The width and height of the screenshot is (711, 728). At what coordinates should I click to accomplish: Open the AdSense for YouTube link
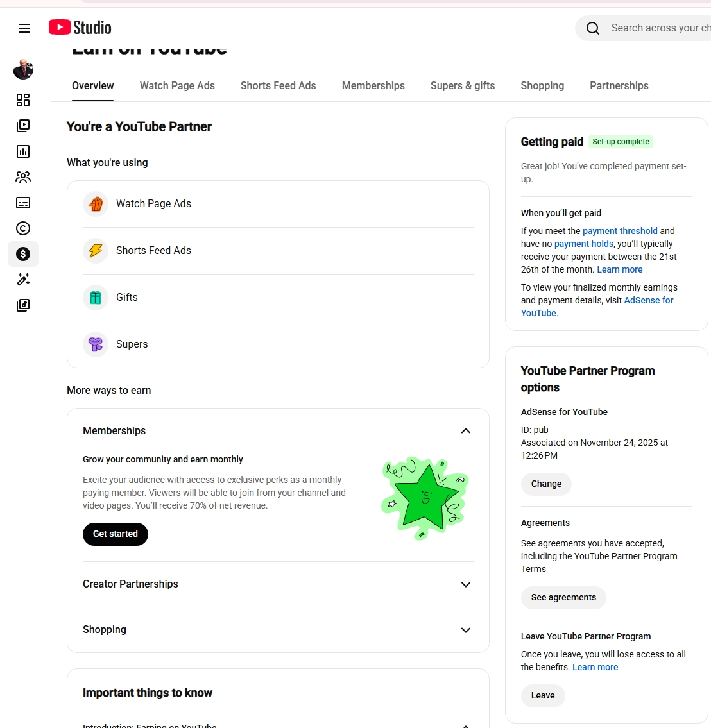pyautogui.click(x=648, y=300)
